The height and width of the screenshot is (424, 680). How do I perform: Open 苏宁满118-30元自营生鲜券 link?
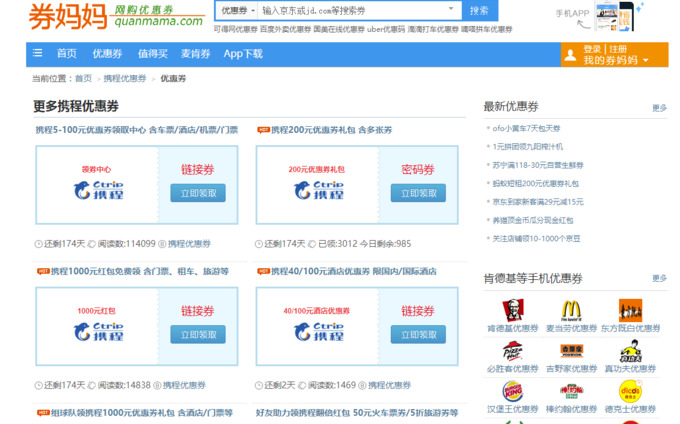point(538,165)
